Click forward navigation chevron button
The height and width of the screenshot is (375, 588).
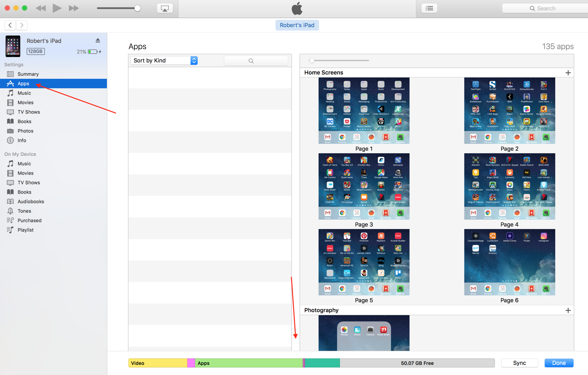(22, 25)
